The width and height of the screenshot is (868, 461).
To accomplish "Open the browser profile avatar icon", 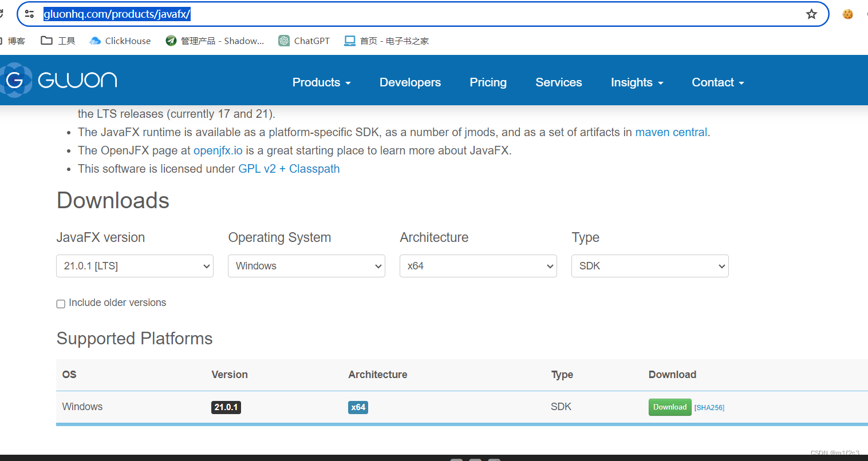I will pos(847,14).
